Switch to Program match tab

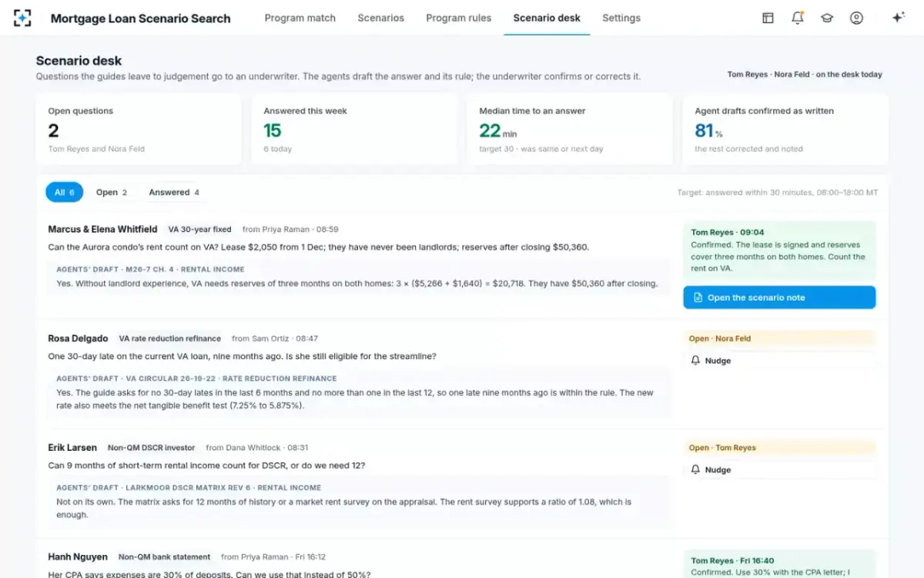pos(300,18)
